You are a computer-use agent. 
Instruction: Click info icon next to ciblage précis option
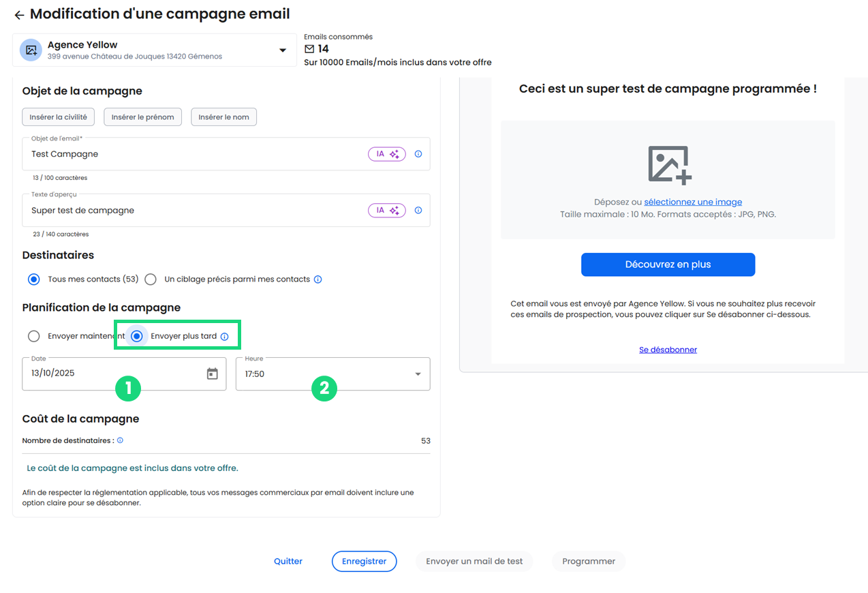pyautogui.click(x=317, y=279)
